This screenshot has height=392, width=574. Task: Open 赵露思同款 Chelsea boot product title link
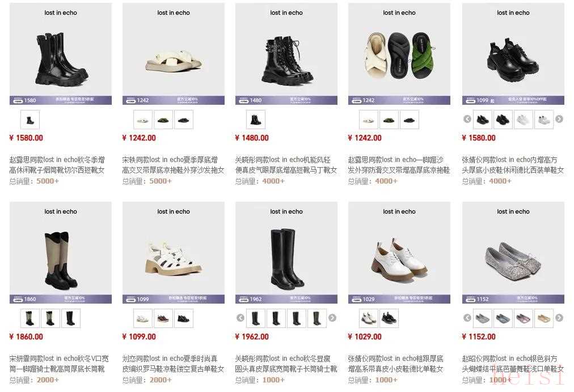57,165
